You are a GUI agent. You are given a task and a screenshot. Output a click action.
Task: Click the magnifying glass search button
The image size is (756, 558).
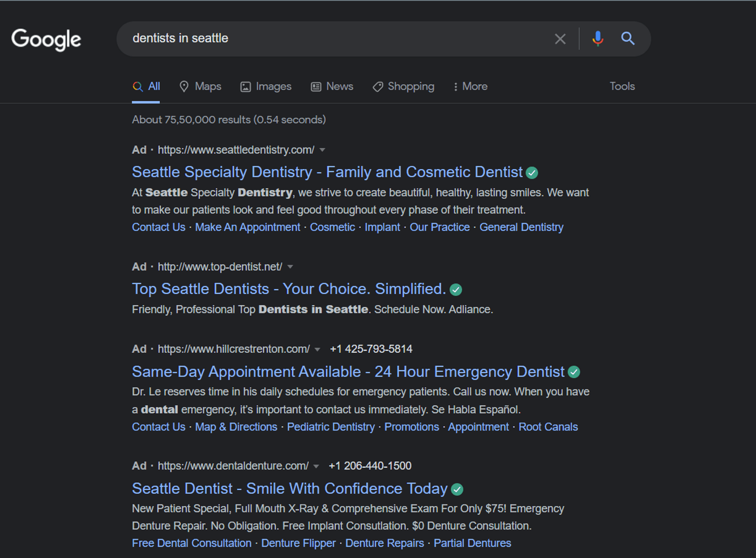[x=627, y=38]
